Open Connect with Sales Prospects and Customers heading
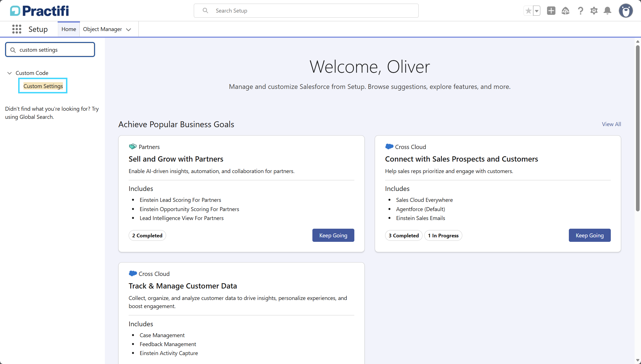 click(461, 159)
